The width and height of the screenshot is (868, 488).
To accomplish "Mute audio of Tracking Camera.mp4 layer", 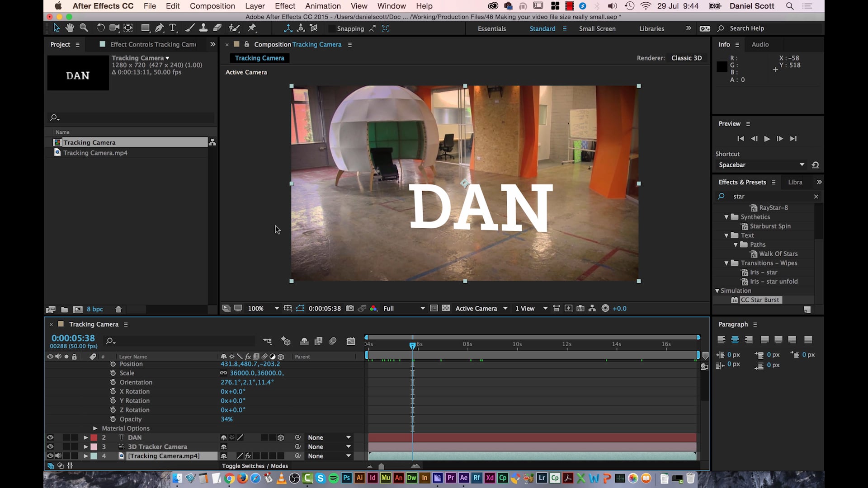I will click(58, 456).
